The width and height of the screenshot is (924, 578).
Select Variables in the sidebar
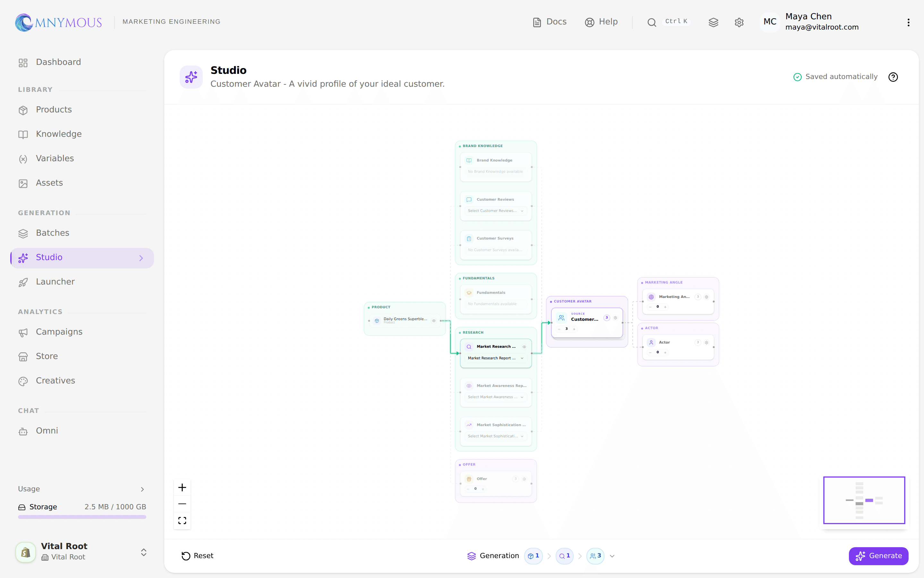82,159
